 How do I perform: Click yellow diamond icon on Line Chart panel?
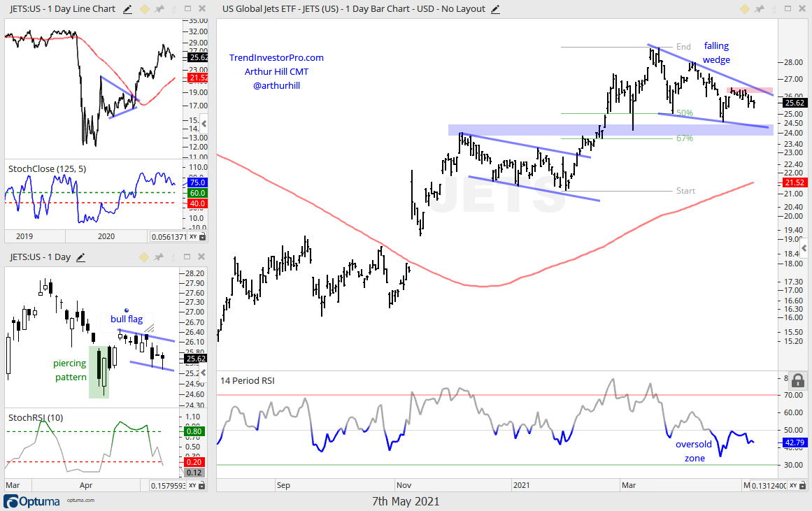145,9
